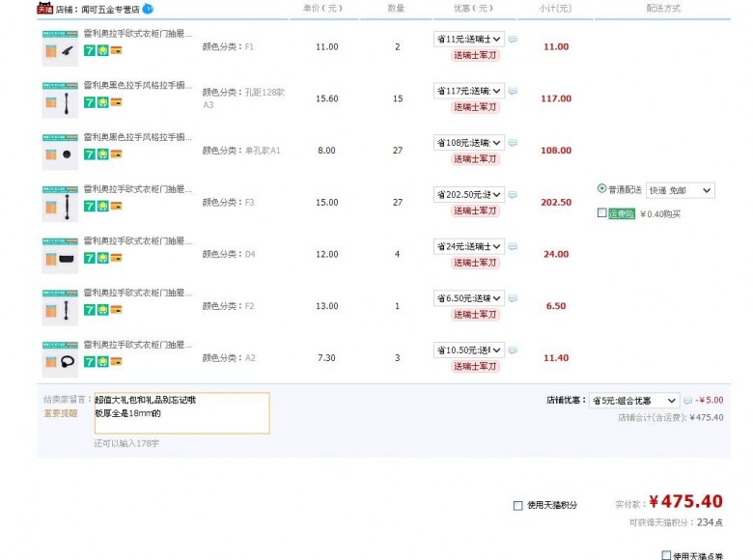
Task: Tick the 使用天猫点券 checkbox
Action: point(666,555)
